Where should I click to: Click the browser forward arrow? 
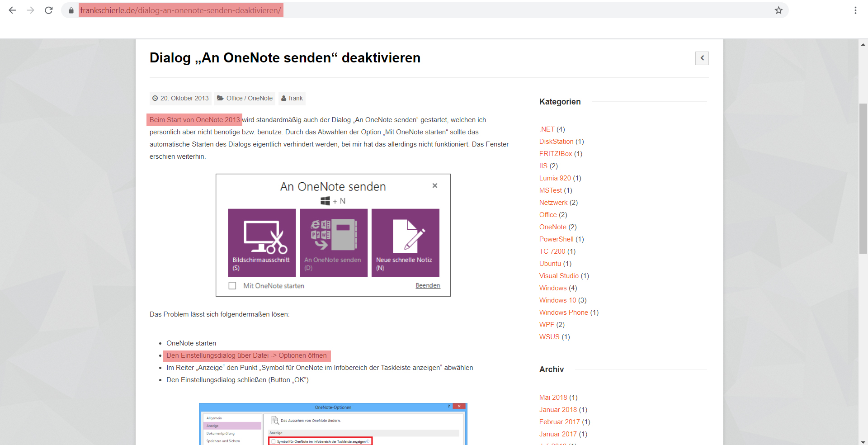coord(30,10)
